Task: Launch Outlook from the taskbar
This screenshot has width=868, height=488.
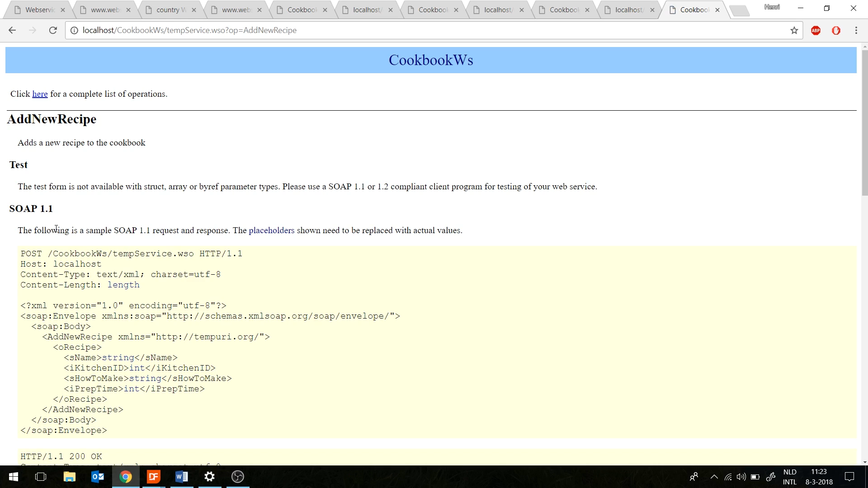Action: pos(97,477)
